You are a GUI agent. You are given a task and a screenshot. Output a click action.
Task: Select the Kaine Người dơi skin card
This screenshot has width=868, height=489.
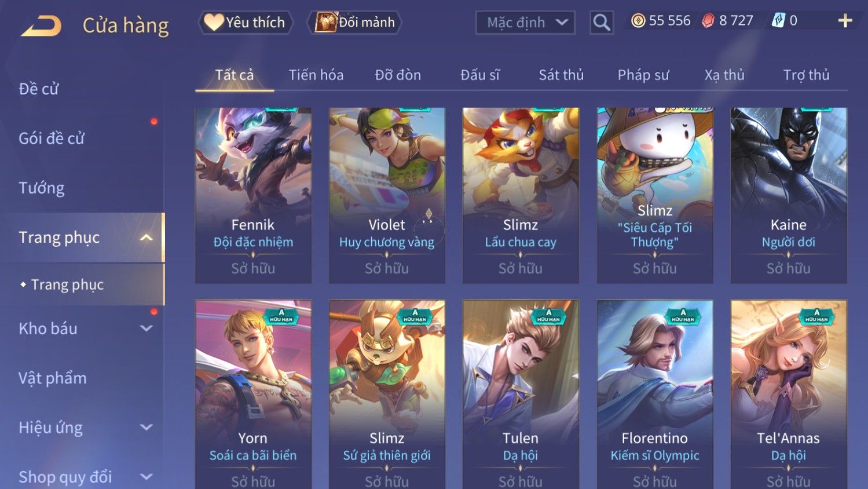(789, 195)
